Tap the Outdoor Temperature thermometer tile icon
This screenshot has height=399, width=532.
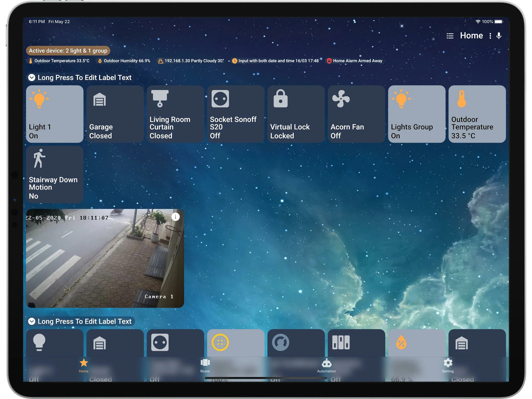(x=461, y=99)
